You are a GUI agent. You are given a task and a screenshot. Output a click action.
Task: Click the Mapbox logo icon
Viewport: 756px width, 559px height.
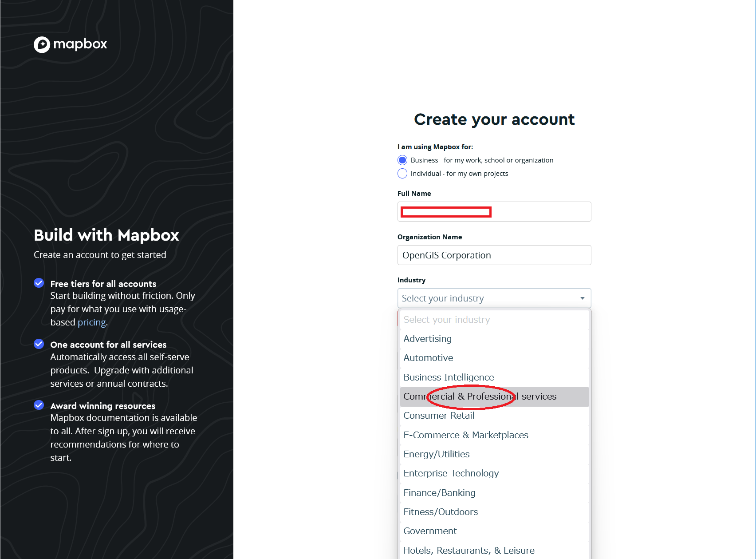tap(42, 44)
